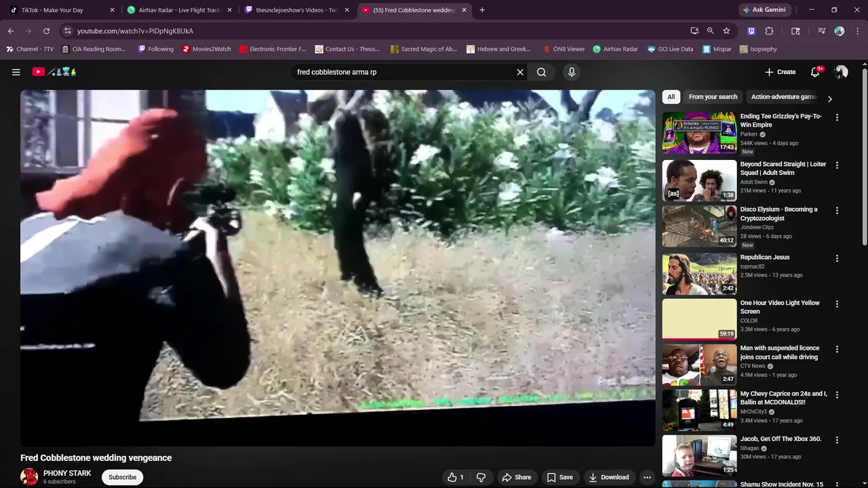This screenshot has height=488, width=868.
Task: Clear the search box text
Action: (520, 72)
